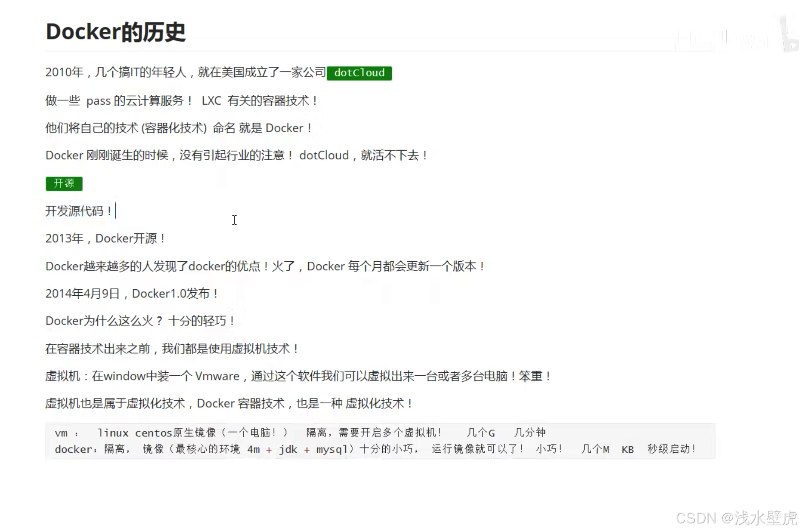799x532 pixels.
Task: Click the green 开源 tag
Action: [64, 183]
